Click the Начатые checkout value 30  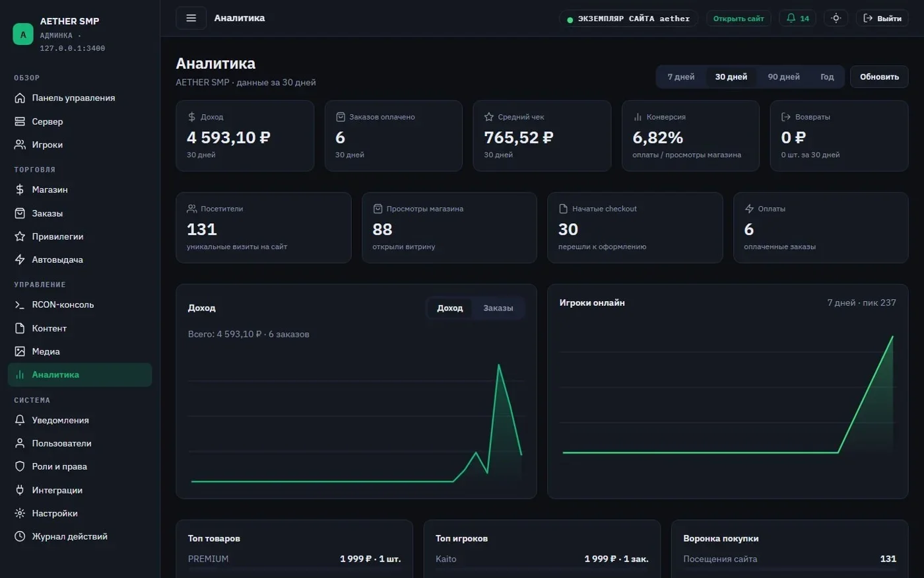coord(568,229)
